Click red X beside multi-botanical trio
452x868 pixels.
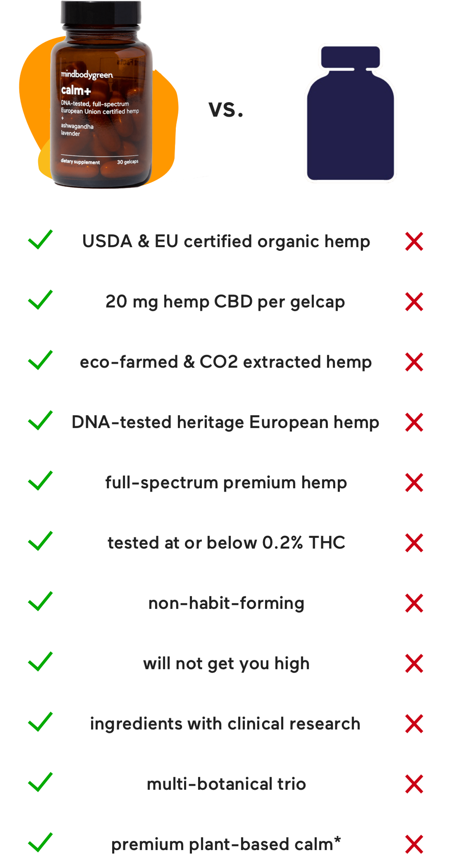click(414, 784)
